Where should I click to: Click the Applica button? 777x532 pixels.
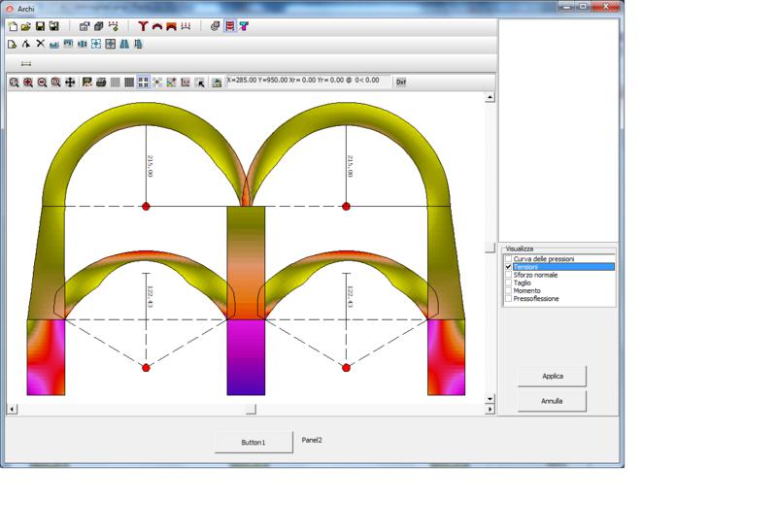(x=552, y=376)
